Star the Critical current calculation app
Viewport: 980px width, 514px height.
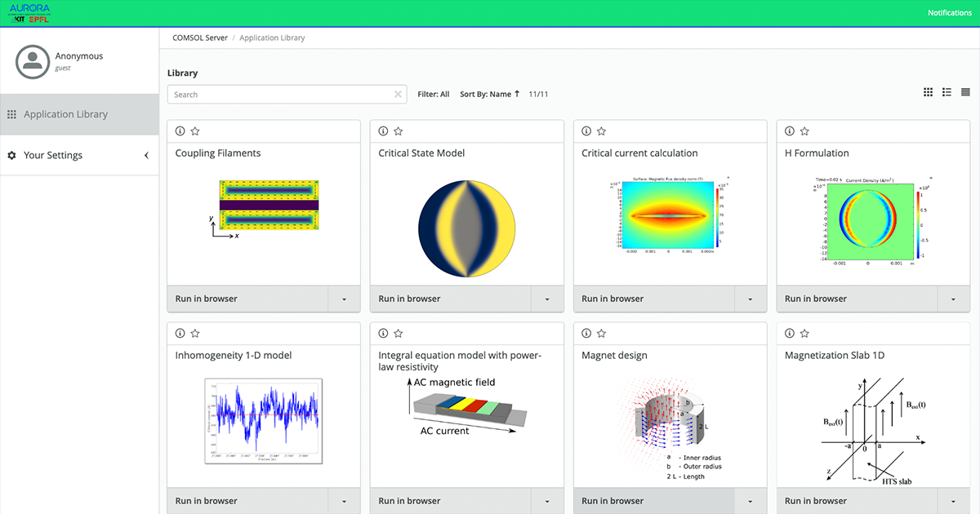[602, 131]
